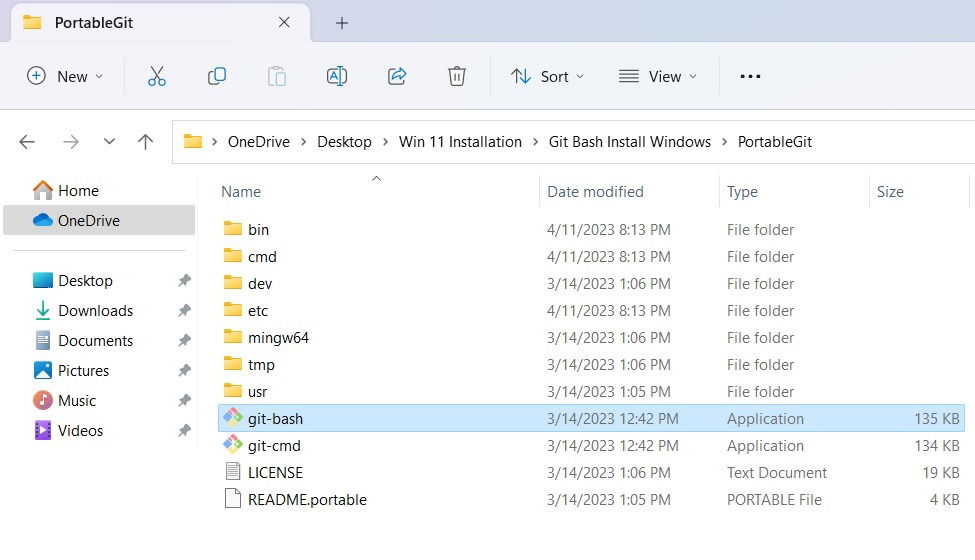Screen dimensions: 975x560
Task: Open the View dropdown menu
Action: 657,76
